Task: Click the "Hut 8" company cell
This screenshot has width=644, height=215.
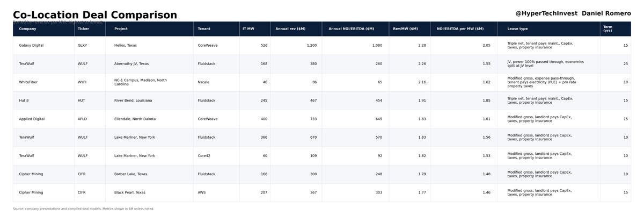Action: 24,101
